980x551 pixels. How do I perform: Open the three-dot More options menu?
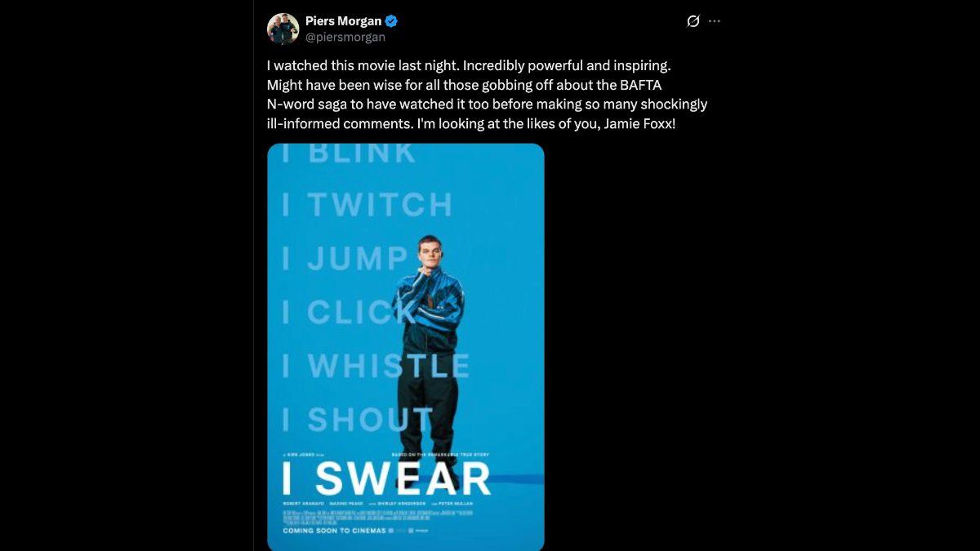coord(715,21)
